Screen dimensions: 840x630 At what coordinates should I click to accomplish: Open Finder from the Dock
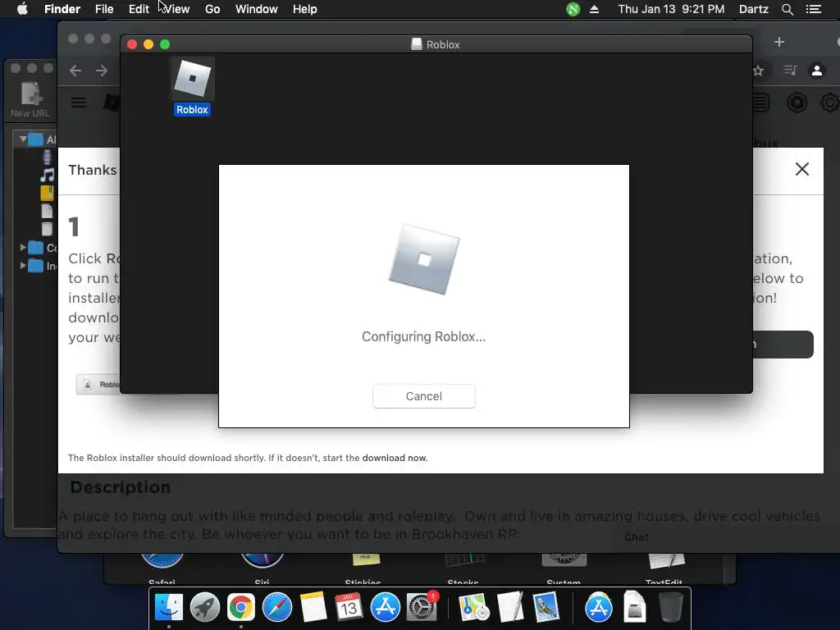pyautogui.click(x=169, y=607)
